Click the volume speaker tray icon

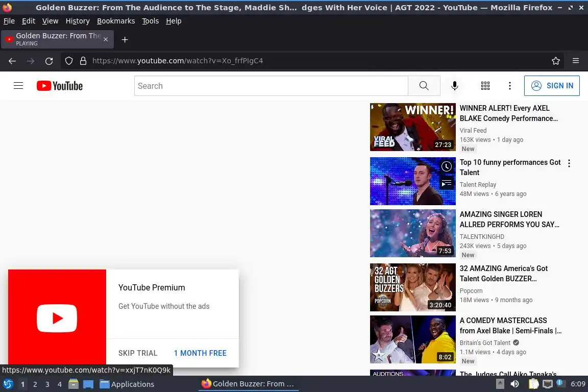514,384
